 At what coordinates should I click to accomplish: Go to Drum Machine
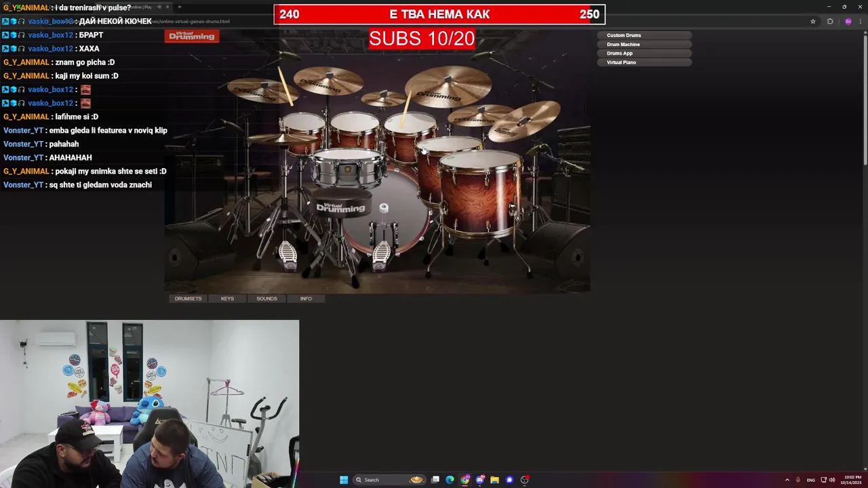[644, 44]
